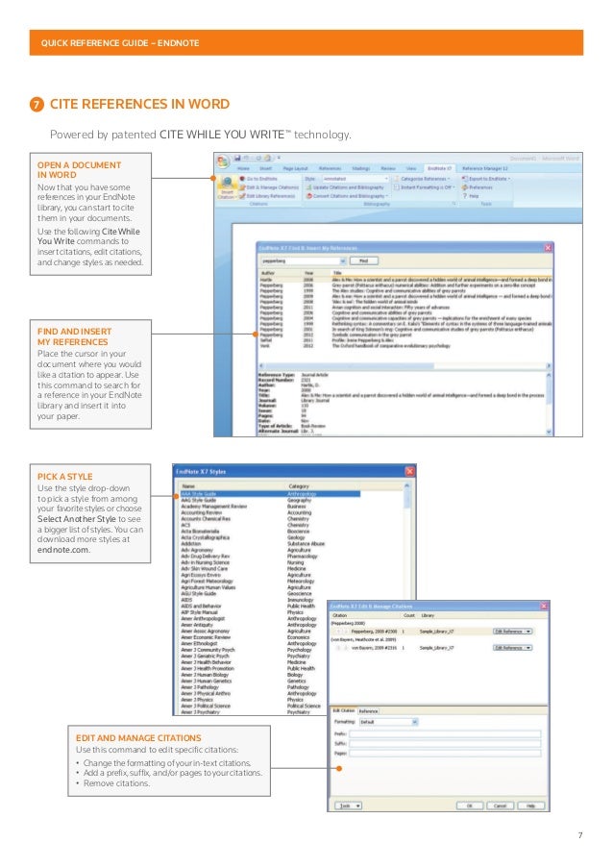The image size is (613, 868).
Task: Click the Help button in citations dialog
Action: tap(531, 806)
